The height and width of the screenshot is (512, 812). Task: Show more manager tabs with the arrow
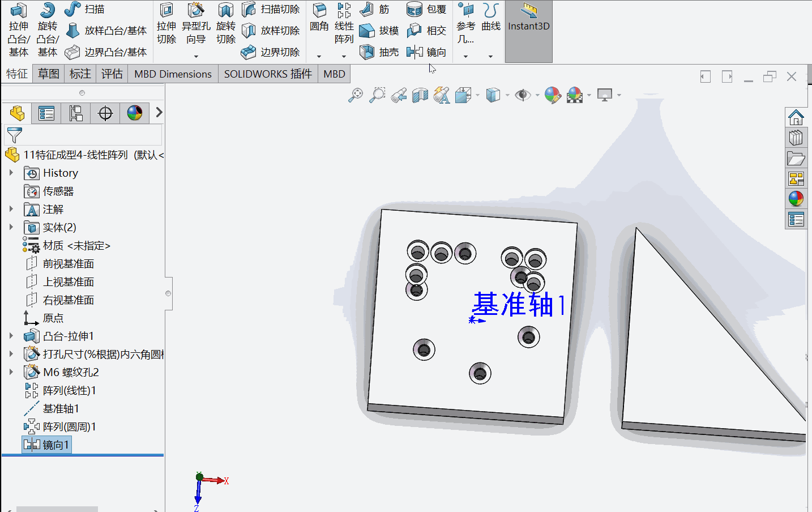159,113
